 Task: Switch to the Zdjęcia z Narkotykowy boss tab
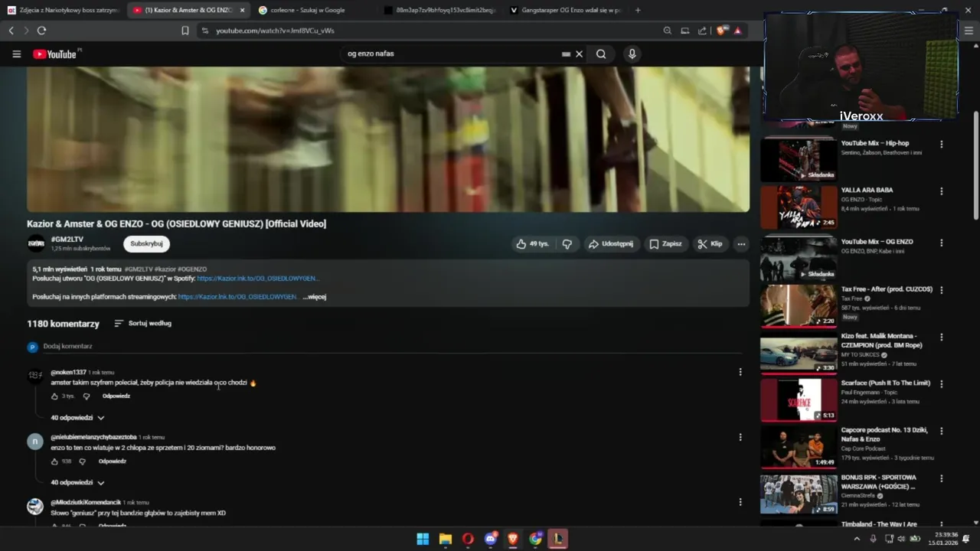[64, 10]
